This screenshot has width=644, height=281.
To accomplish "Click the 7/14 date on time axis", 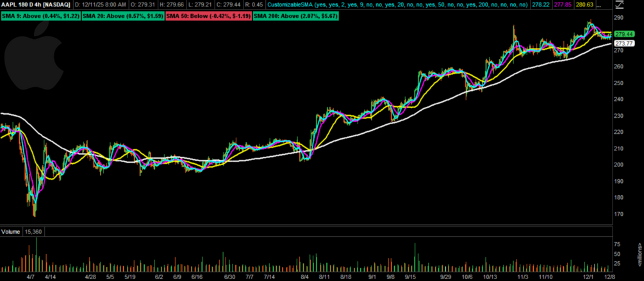I will [x=269, y=277].
